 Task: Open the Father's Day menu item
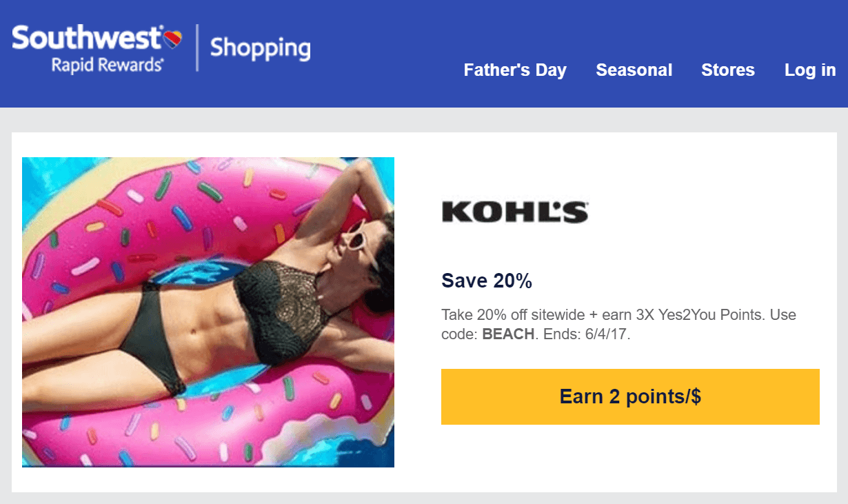pos(515,70)
